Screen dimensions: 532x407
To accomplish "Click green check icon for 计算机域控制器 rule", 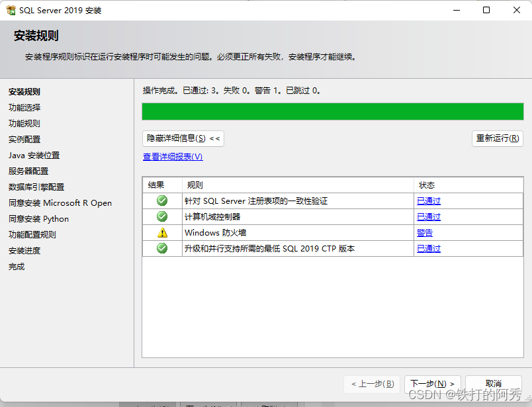I will tap(162, 216).
